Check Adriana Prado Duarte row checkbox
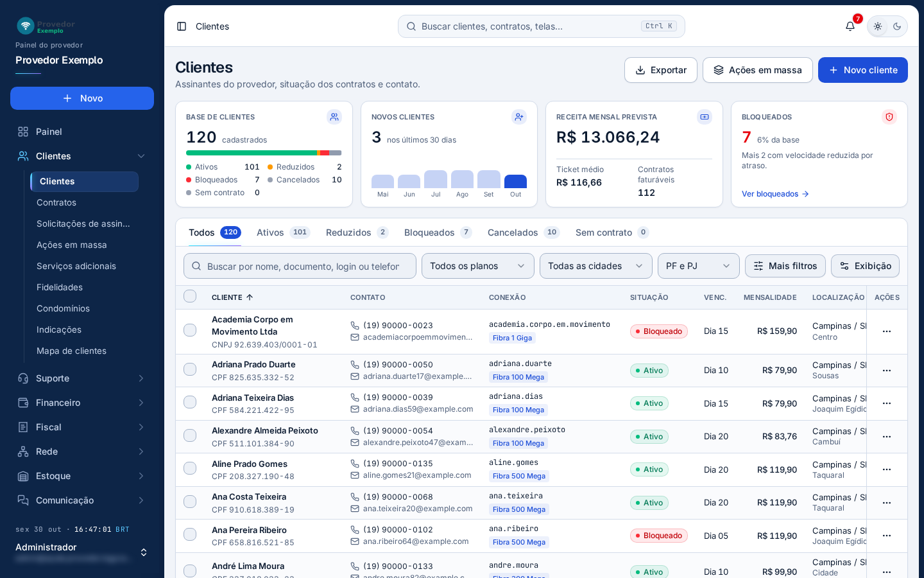 (x=190, y=369)
